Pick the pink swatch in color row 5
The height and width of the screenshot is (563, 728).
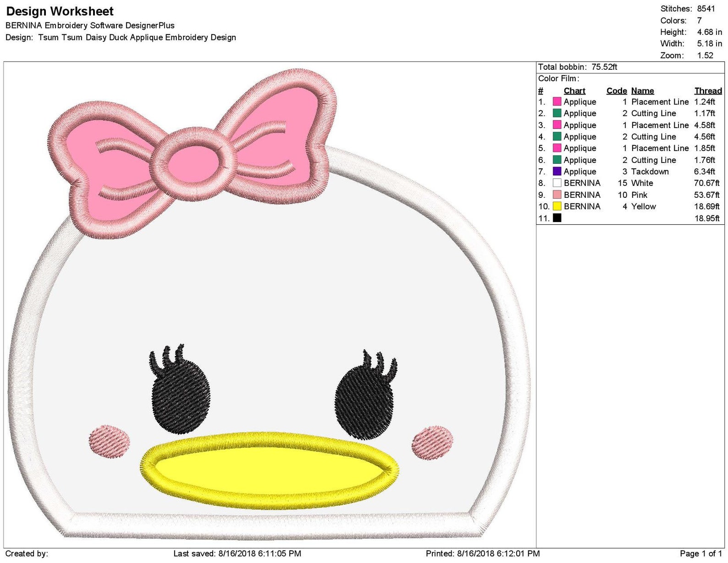click(557, 148)
